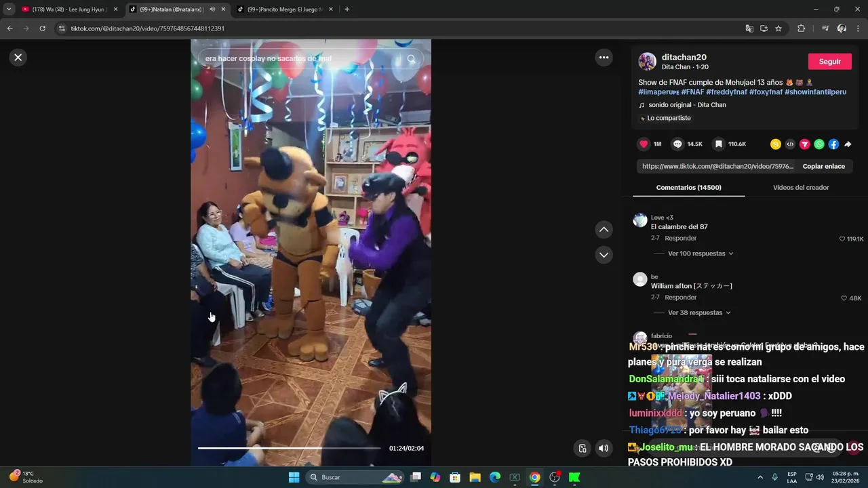Viewport: 868px width, 488px height.
Task: Like the video with heart icon
Action: click(644, 144)
